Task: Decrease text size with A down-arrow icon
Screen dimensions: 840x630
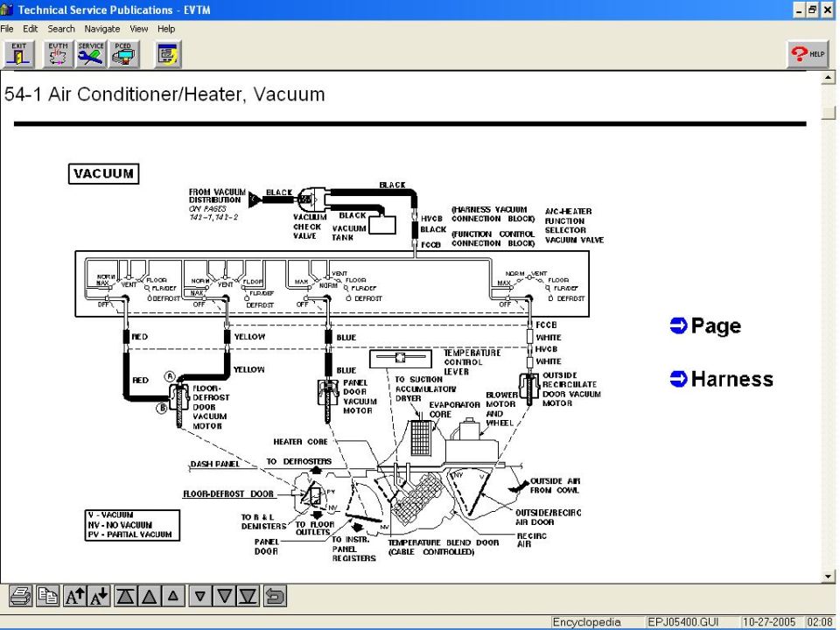Action: [x=99, y=596]
